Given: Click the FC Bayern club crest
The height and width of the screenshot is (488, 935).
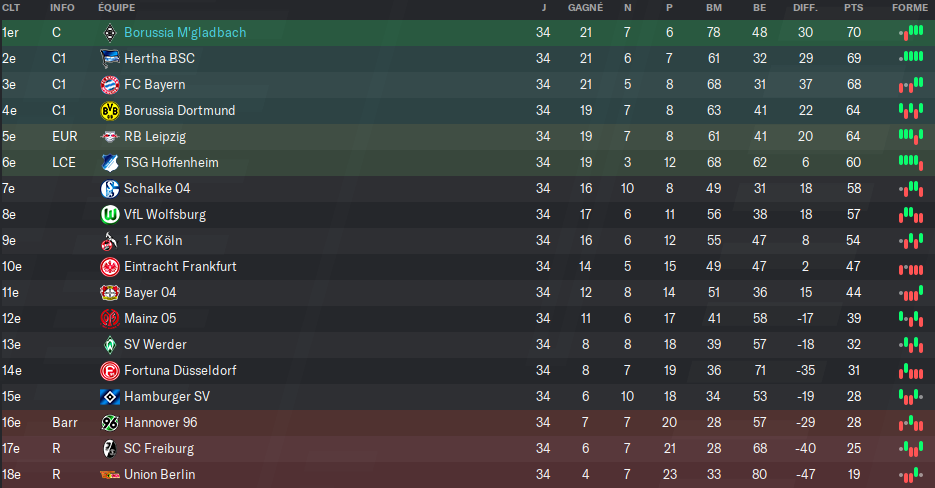Looking at the screenshot, I should [110, 85].
